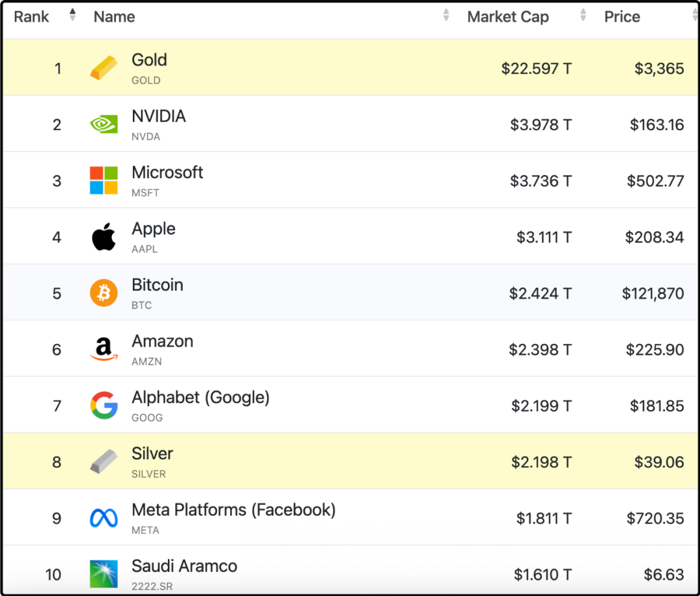The image size is (700, 596).
Task: Click the Microsoft logo icon
Action: point(104,180)
